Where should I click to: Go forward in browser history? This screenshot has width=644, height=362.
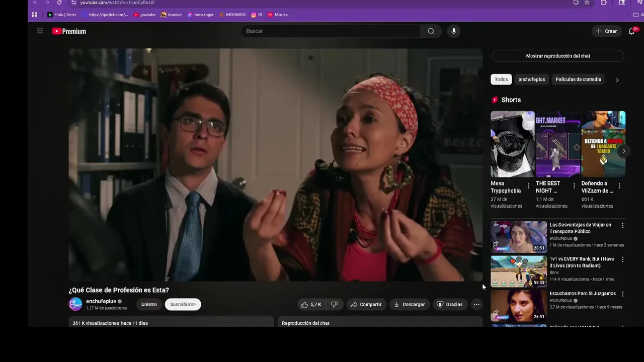coord(47,3)
